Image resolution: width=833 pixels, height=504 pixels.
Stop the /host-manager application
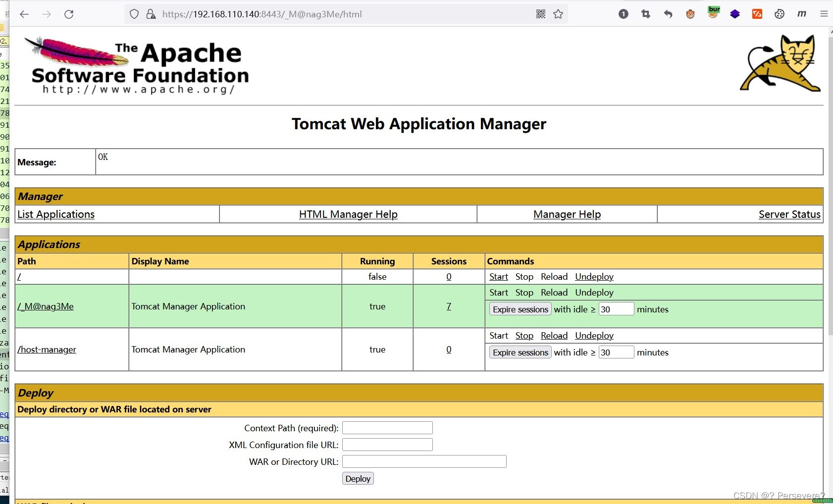pyautogui.click(x=524, y=336)
